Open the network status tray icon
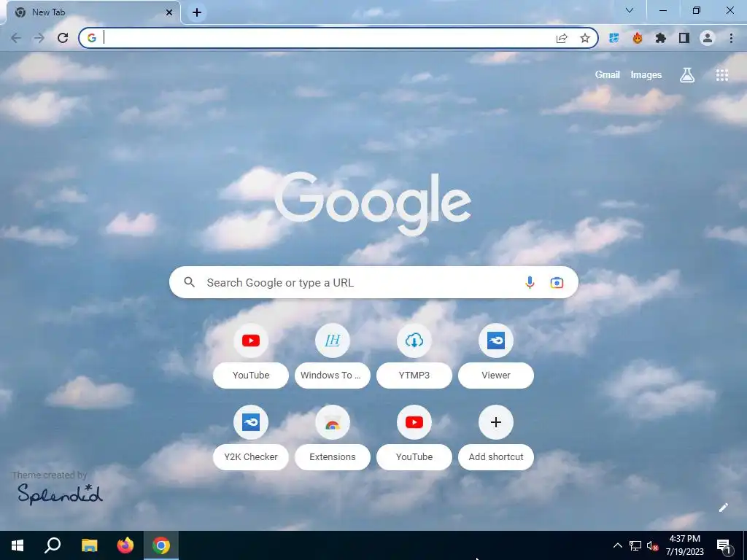Screen dimensions: 747x560 pos(635,545)
